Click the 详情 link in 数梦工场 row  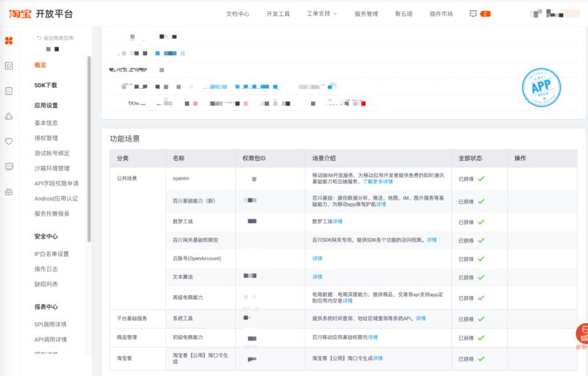point(337,221)
